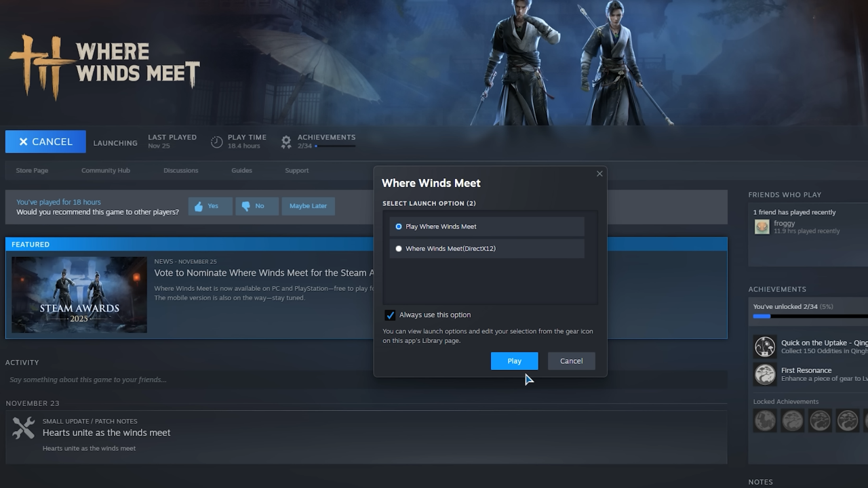868x488 pixels.
Task: Click the third locked achievement icon
Action: tap(820, 420)
